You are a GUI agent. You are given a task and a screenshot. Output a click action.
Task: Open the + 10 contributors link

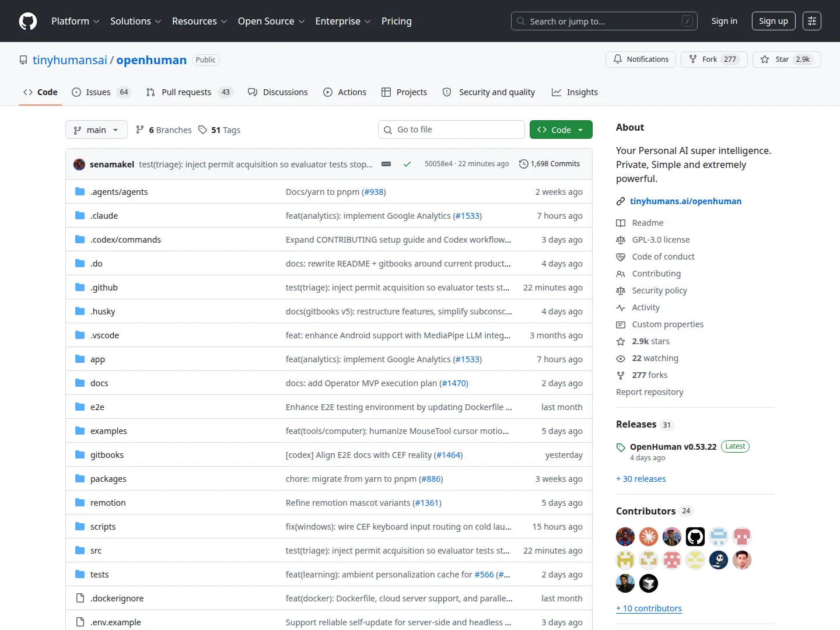click(x=649, y=608)
